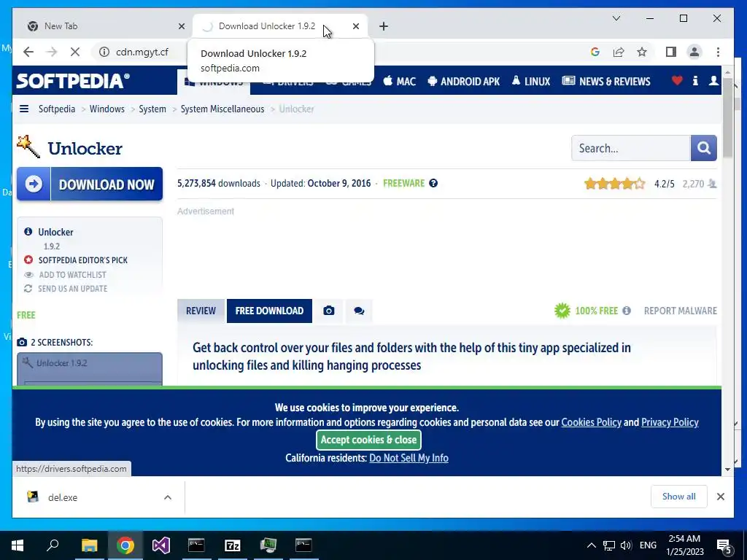Close the downloads bar
The height and width of the screenshot is (560, 747).
720,497
